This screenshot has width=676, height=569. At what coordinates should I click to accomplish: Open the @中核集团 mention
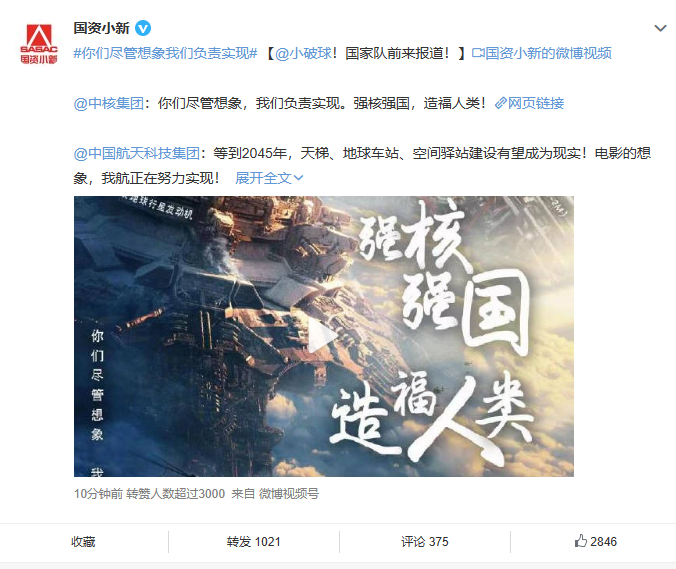[x=109, y=103]
